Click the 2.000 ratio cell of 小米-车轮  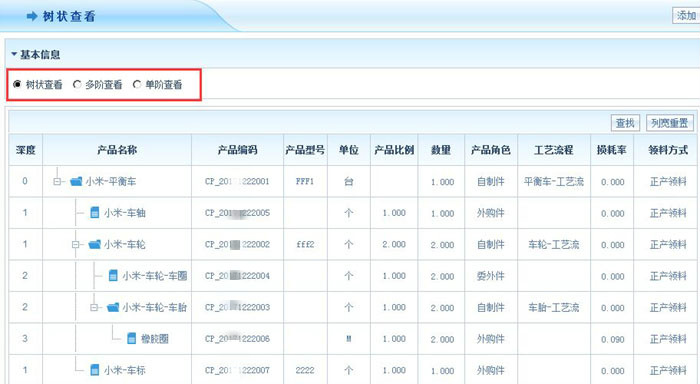click(x=394, y=245)
